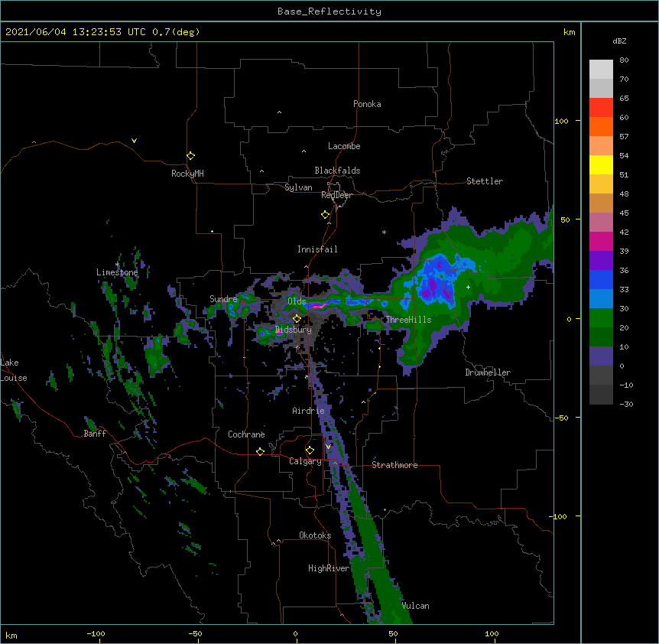Click the Olds town label
The height and width of the screenshot is (644, 659).
[x=297, y=301]
